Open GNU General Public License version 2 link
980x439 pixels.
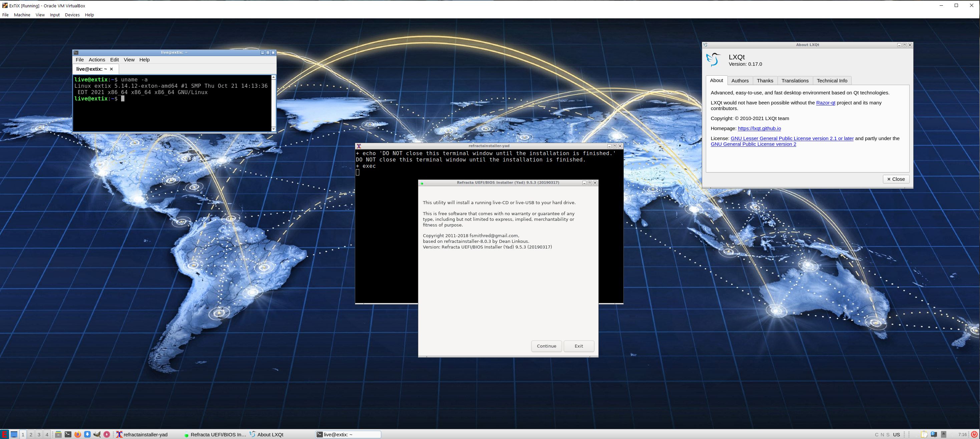click(753, 144)
